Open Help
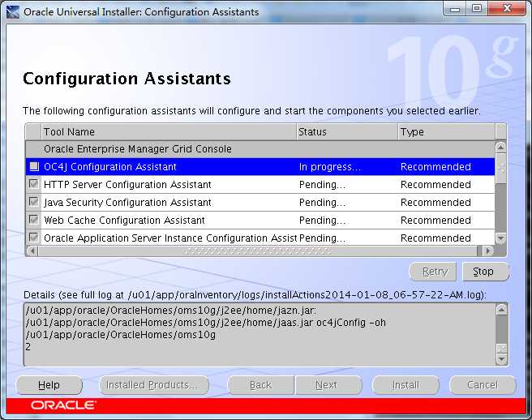This screenshot has width=532, height=420. 49,385
